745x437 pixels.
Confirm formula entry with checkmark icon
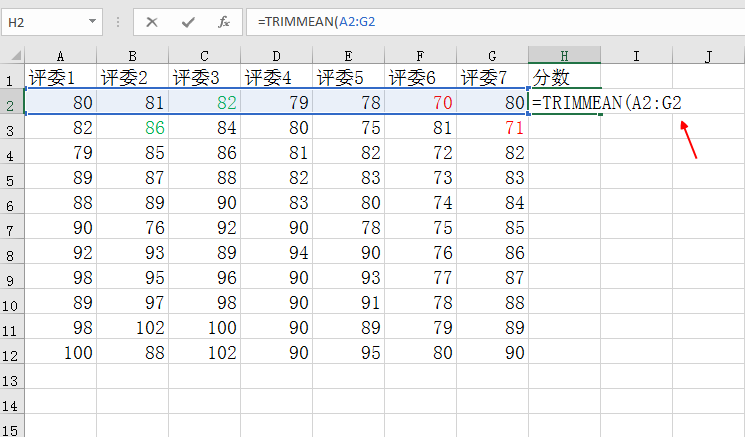[188, 22]
